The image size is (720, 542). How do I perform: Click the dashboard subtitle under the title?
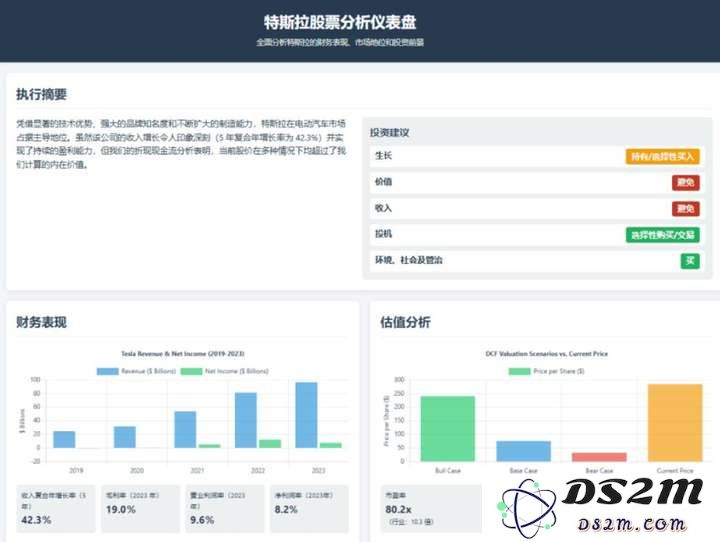click(x=340, y=43)
